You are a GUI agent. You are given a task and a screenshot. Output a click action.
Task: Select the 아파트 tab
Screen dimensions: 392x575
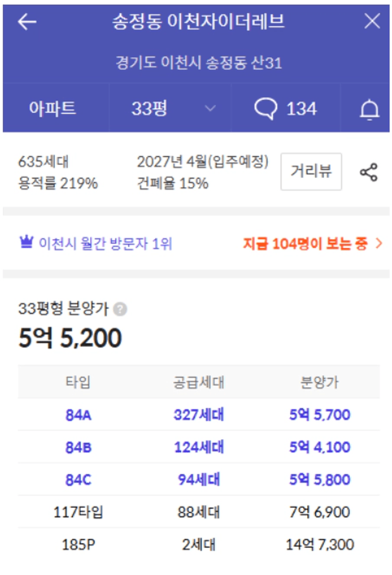(x=53, y=109)
